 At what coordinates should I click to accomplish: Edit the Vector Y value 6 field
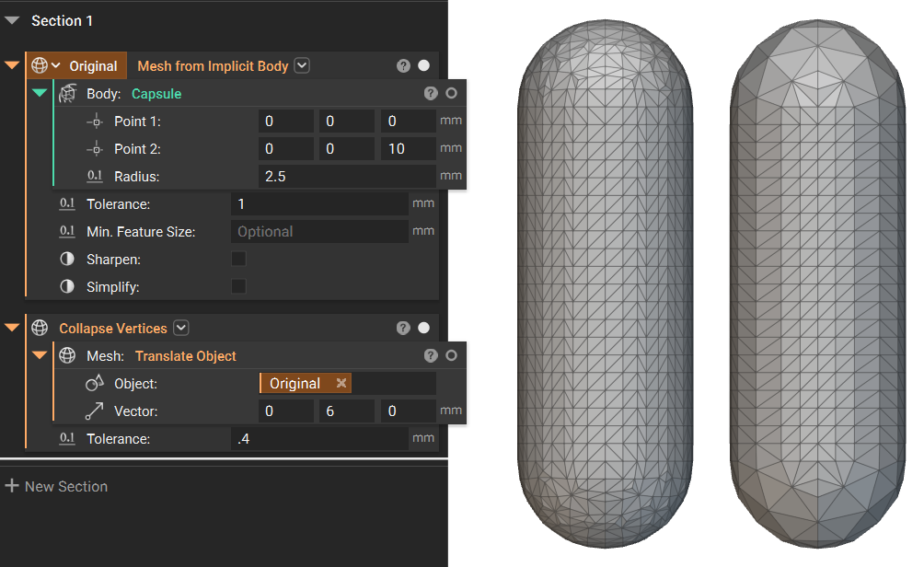[x=346, y=411]
